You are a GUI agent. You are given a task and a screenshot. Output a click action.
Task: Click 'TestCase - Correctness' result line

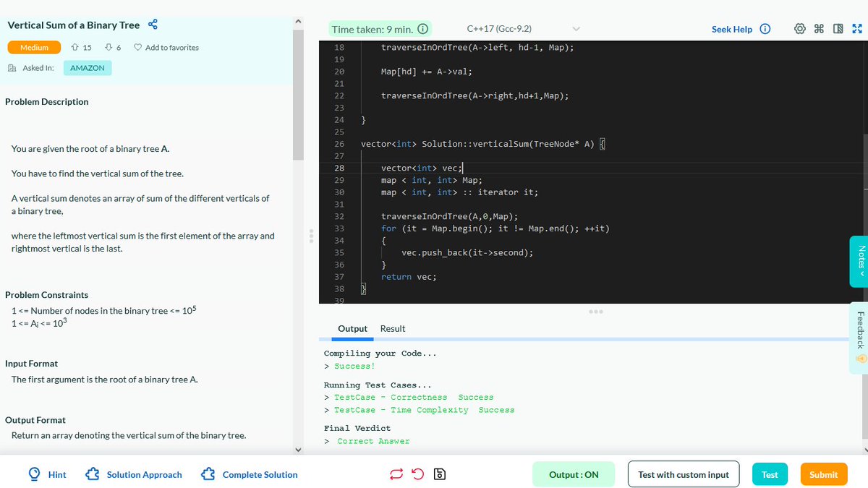tap(414, 397)
